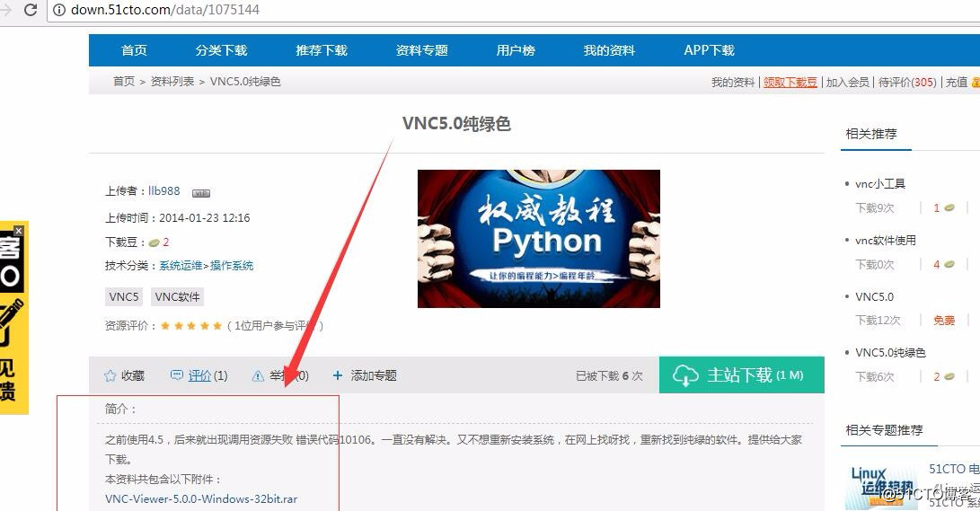Viewport: 980px width, 511px height.
Task: Open 待评价(305) link
Action: tap(907, 82)
